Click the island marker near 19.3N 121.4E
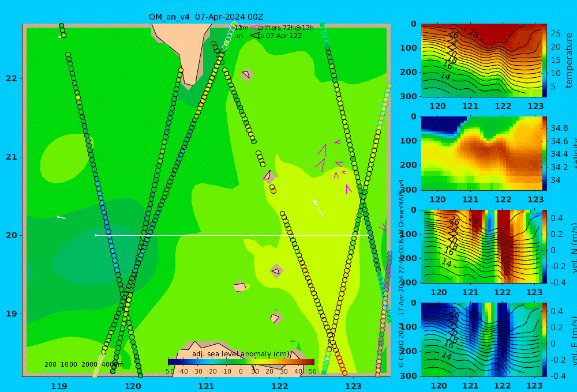The image size is (577, 392). pos(239,287)
